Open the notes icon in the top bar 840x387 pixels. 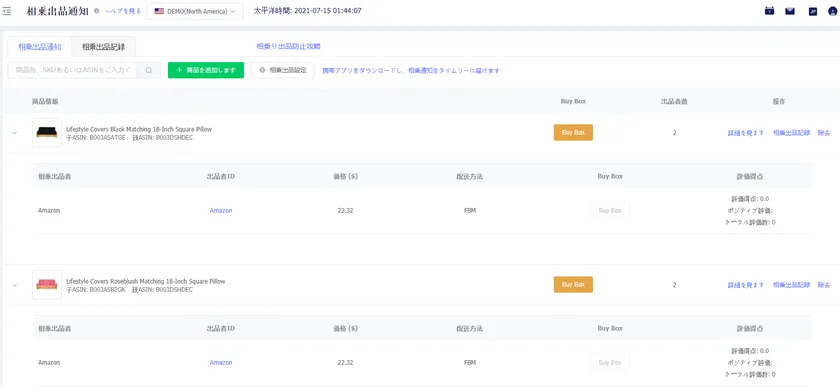click(x=813, y=11)
